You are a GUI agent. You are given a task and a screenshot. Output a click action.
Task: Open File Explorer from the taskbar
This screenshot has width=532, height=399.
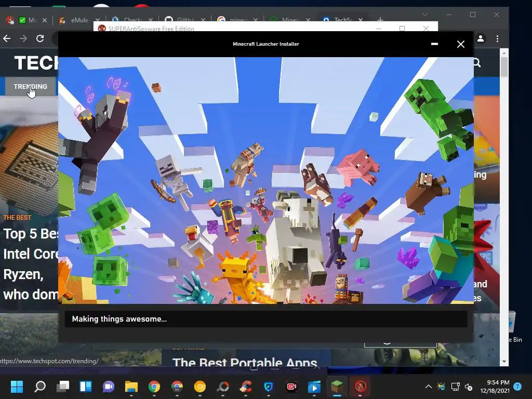[131, 387]
